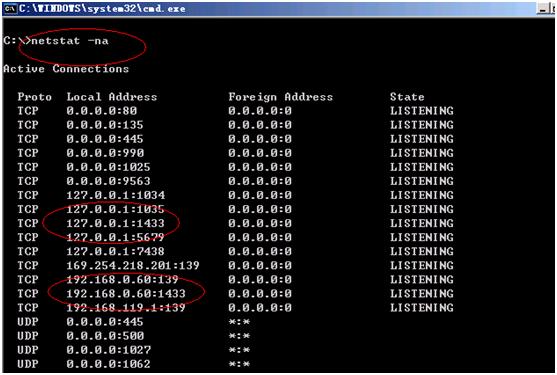
Task: Open the cmd window system menu icon
Action: tap(10, 8)
